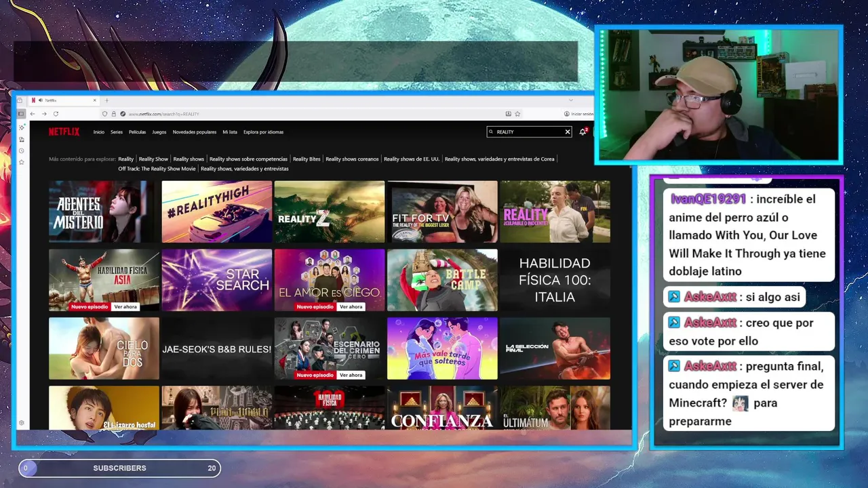Click Ver ahora on El Amor es Ciego
The image size is (868, 488).
tap(351, 306)
